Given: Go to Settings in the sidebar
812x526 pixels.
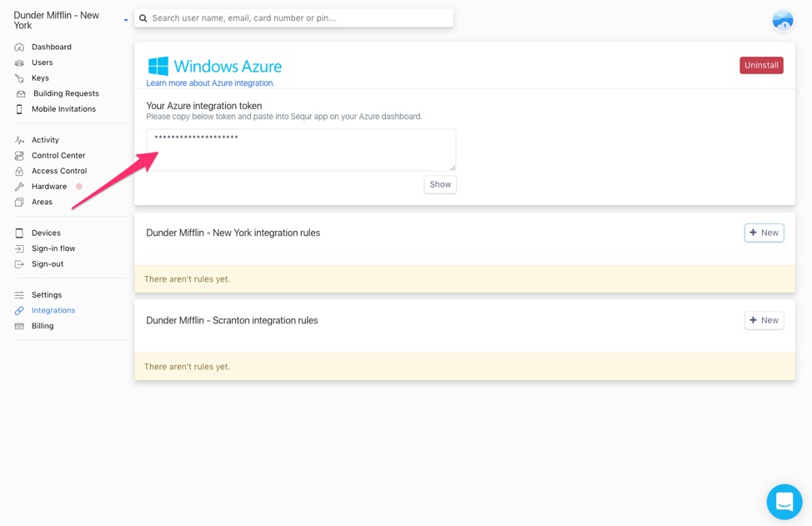Looking at the screenshot, I should point(47,294).
